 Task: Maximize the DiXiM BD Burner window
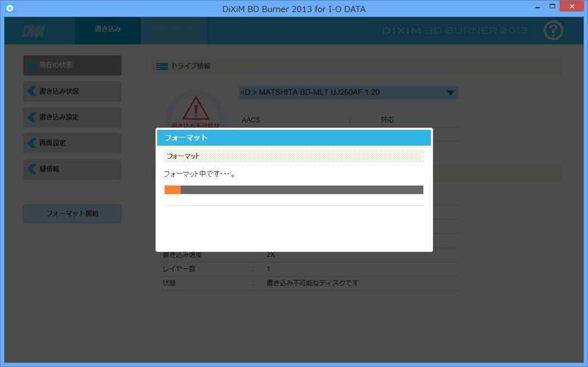coord(552,7)
